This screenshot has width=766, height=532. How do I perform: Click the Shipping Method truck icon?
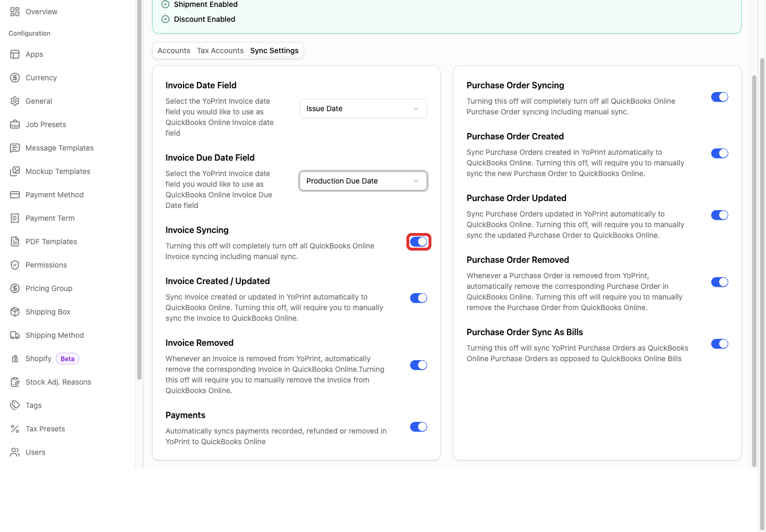pos(15,335)
